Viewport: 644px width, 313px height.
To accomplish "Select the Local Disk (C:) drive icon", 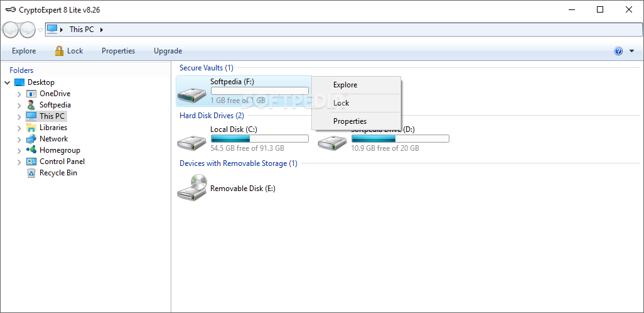I will tap(192, 142).
